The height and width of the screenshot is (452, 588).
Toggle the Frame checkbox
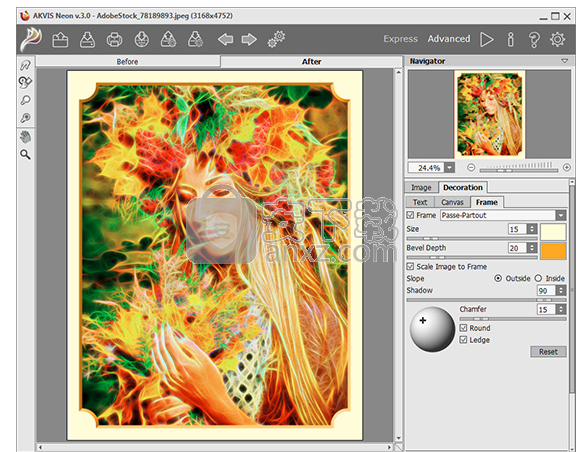pos(410,215)
